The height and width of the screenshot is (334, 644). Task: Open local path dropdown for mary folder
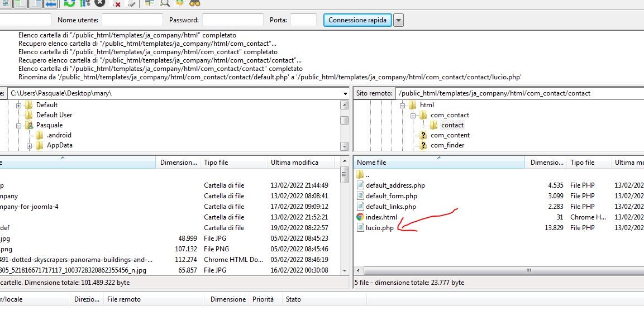(346, 93)
